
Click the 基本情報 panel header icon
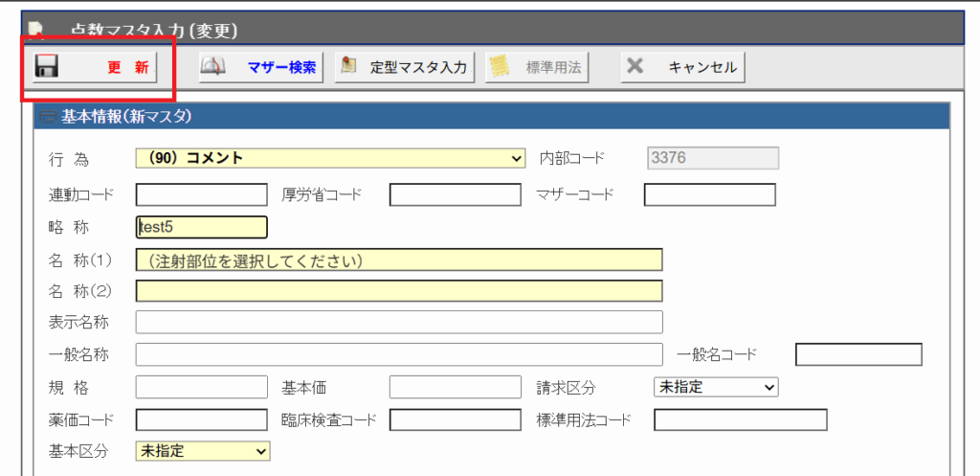(48, 118)
